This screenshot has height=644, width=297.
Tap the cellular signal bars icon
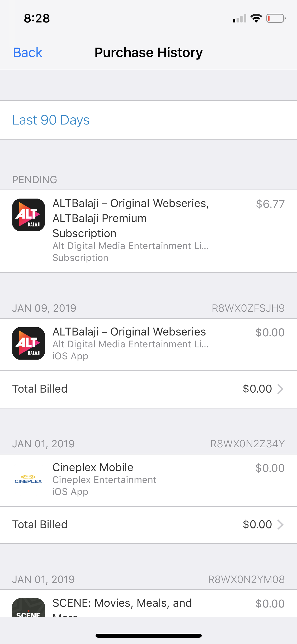240,19
